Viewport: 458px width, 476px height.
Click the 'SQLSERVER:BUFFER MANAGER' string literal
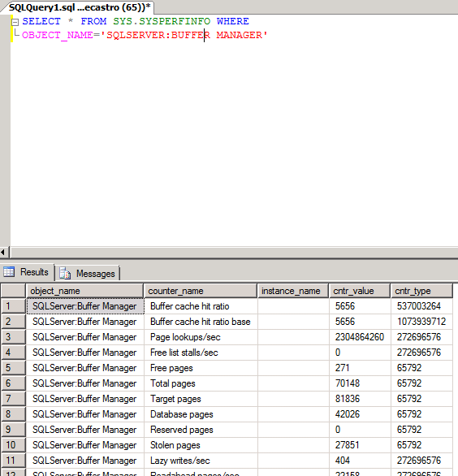pos(184,35)
